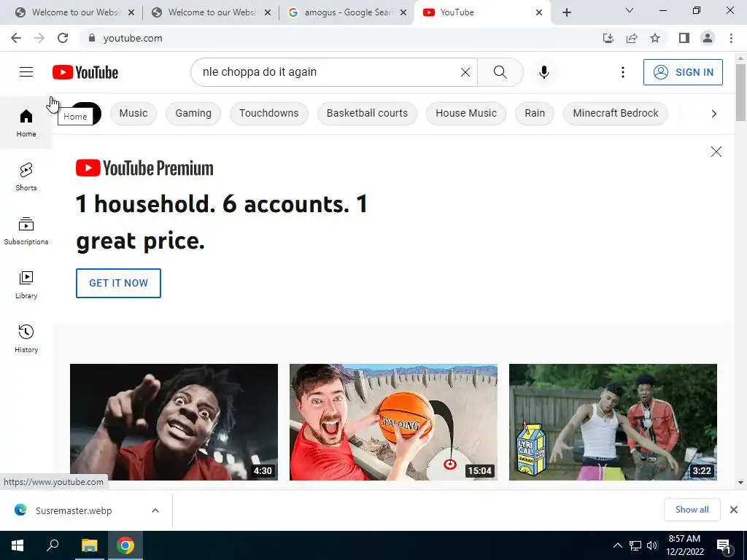Open the Chrome profile avatar
Screen dimensions: 747x560
(x=708, y=38)
